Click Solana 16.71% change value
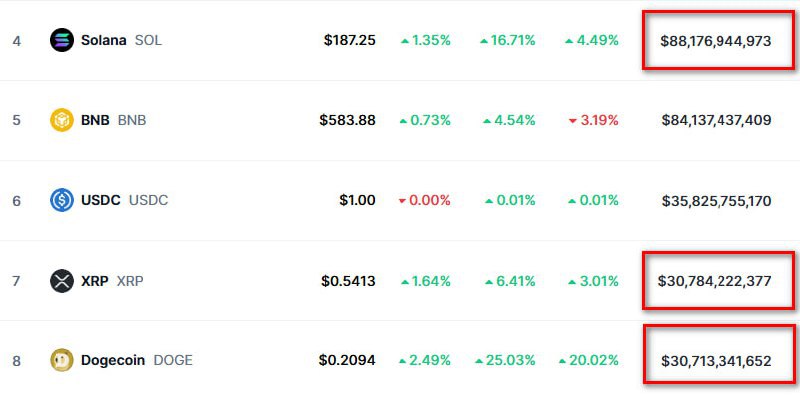Image resolution: width=800 pixels, height=395 pixels. click(x=508, y=40)
